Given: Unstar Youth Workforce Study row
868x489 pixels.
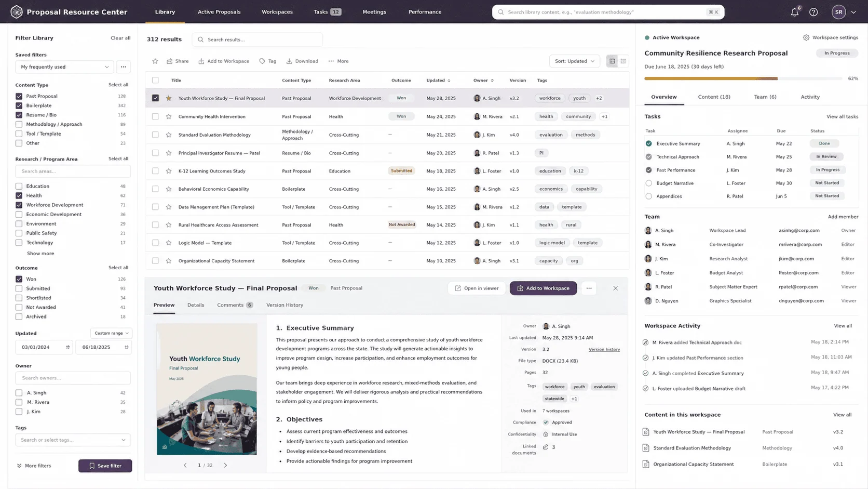Looking at the screenshot, I should tap(169, 98).
